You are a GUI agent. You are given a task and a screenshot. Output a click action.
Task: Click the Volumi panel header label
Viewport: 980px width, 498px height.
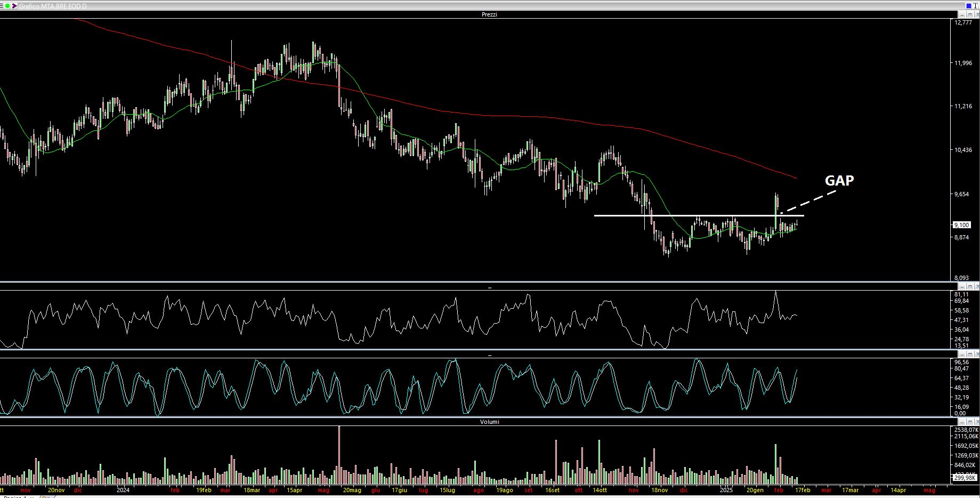tap(489, 422)
